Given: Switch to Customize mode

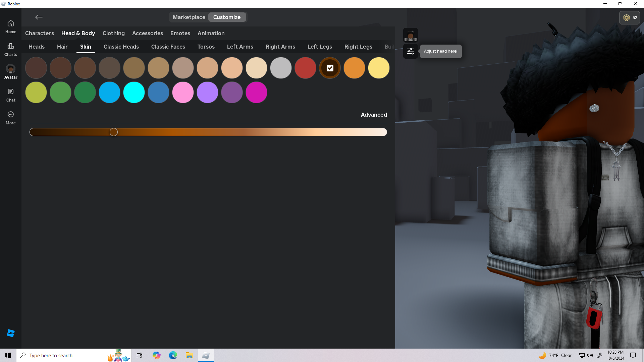Looking at the screenshot, I should click(x=227, y=17).
